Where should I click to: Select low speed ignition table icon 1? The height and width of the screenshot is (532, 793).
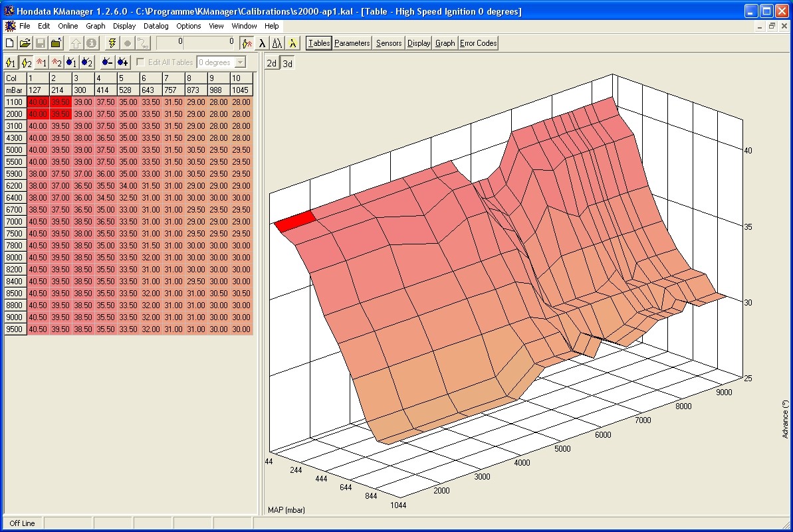(11, 62)
